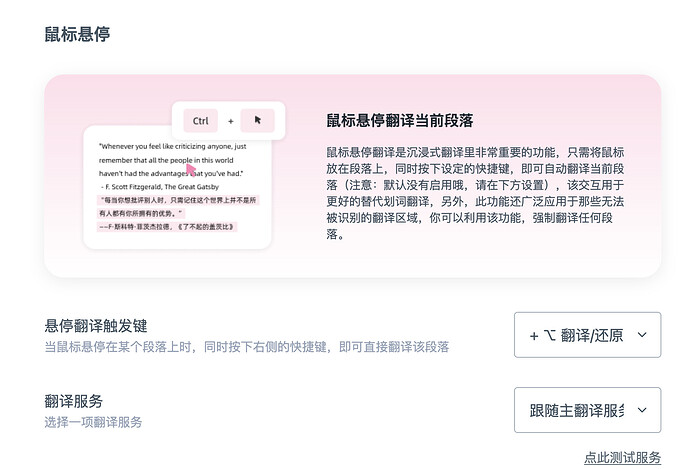Viewport: 690px width, 469px height.
Task: Click the 选择一项翻译服务 hint text
Action: click(x=93, y=422)
